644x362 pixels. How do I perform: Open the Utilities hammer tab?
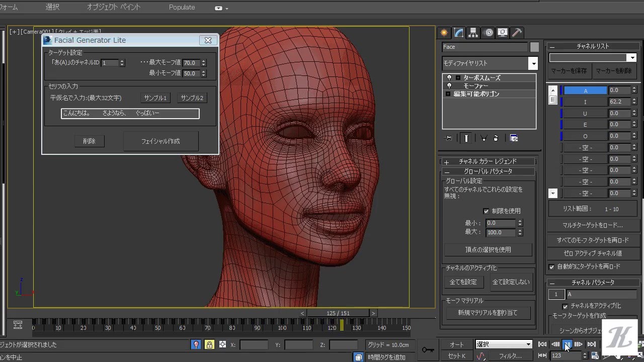pyautogui.click(x=517, y=33)
